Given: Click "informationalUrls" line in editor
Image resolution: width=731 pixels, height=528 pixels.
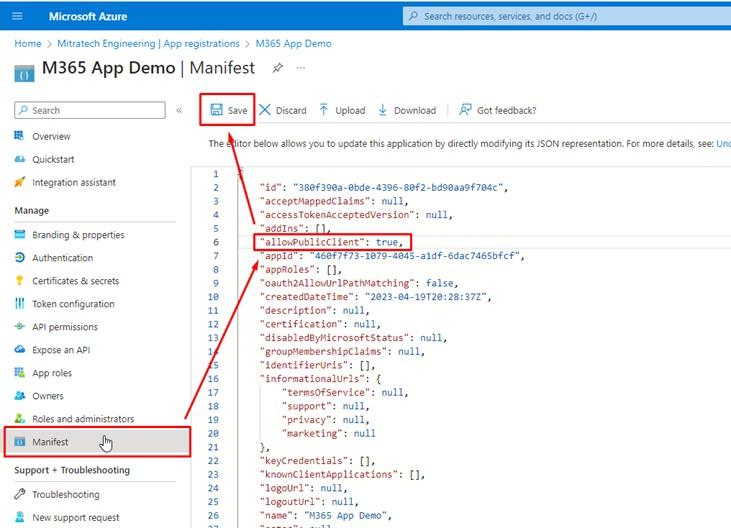Looking at the screenshot, I should [x=320, y=379].
